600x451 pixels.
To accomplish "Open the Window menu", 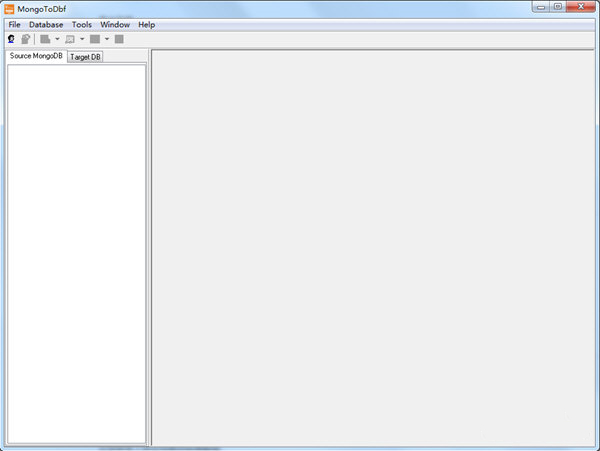I will click(x=115, y=24).
